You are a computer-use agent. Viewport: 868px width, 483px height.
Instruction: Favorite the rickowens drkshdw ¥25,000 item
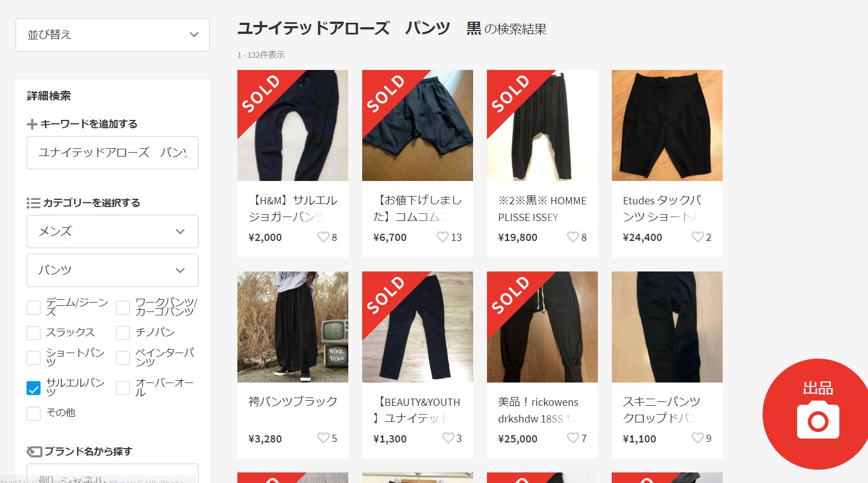[x=572, y=438]
